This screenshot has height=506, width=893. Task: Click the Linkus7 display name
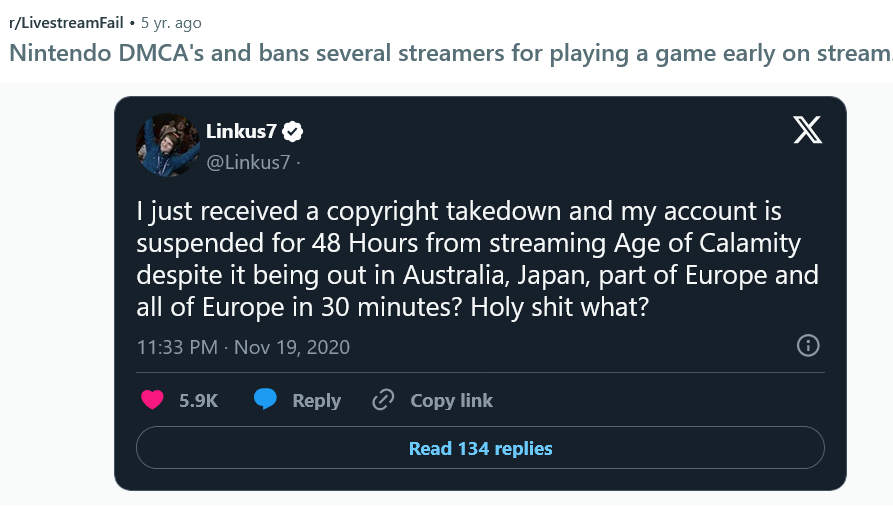(x=240, y=131)
